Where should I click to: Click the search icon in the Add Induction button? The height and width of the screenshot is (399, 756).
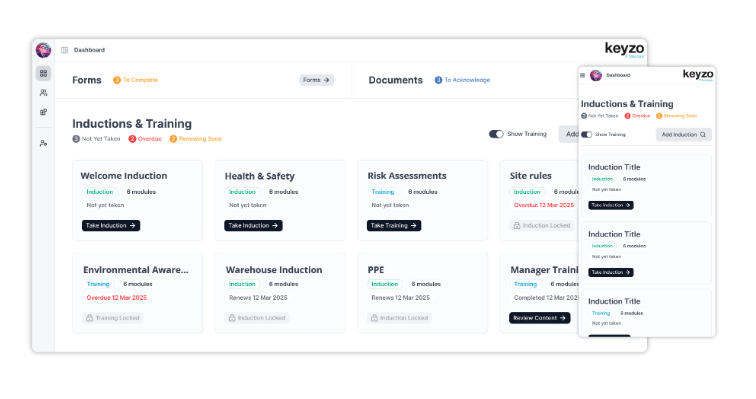(x=703, y=134)
